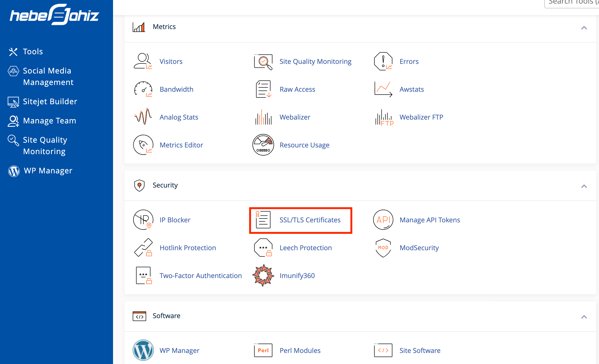Open the Manage API Tokens icon

(383, 220)
